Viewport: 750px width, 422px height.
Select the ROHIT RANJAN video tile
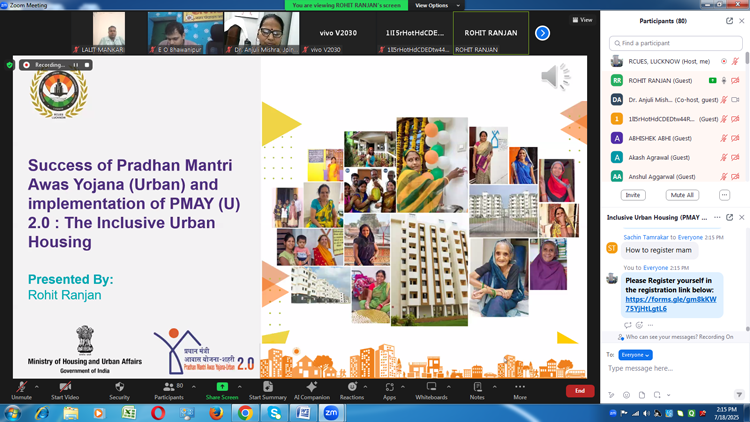coord(491,33)
